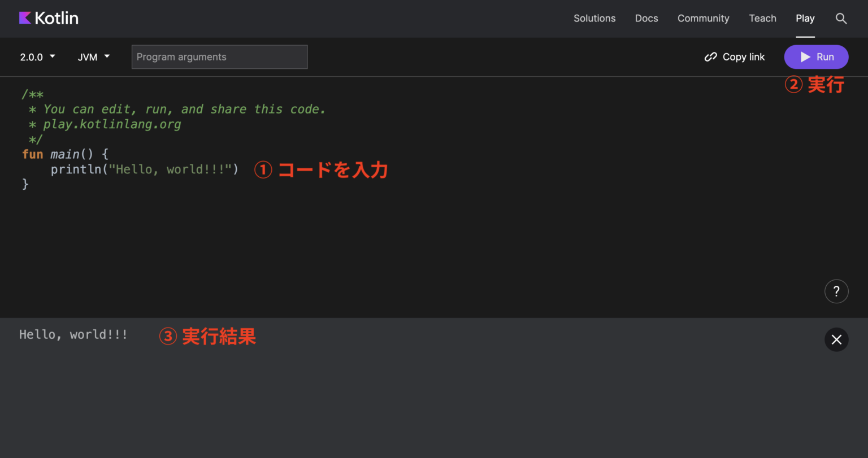The image size is (868, 458).
Task: Navigate to the Docs section
Action: point(646,18)
